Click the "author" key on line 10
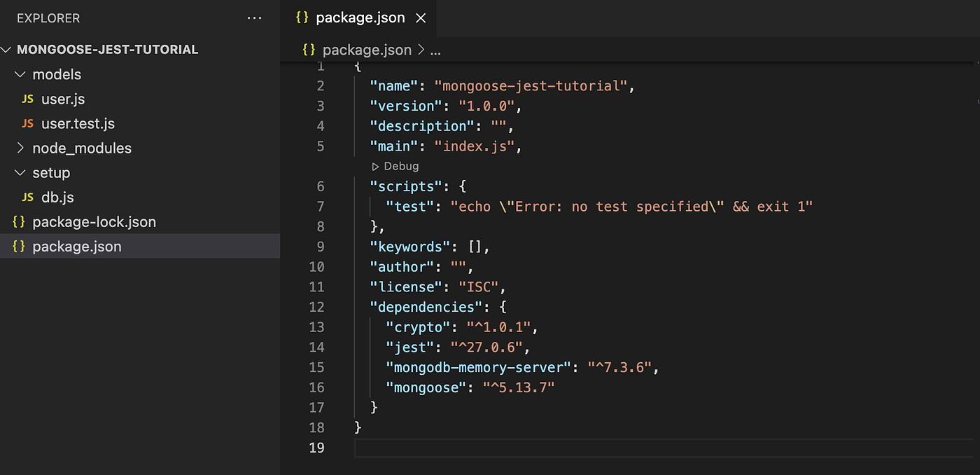The width and height of the screenshot is (980, 475). point(402,268)
